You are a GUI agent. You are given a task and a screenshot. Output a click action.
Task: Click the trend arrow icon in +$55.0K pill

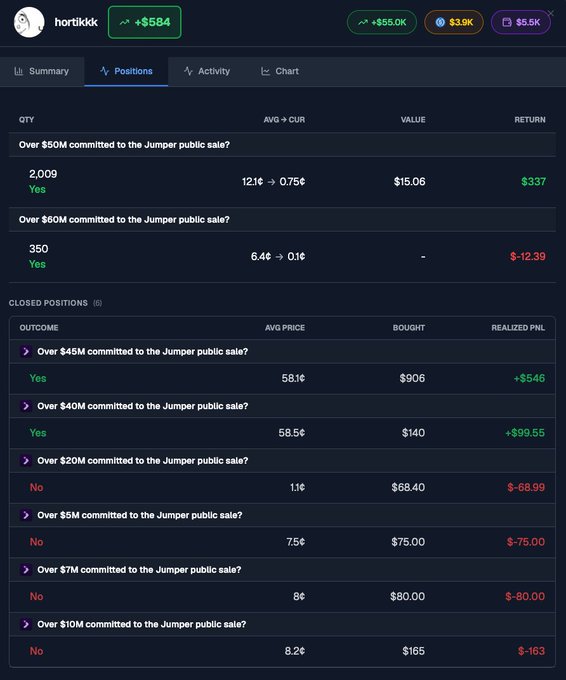(363, 23)
